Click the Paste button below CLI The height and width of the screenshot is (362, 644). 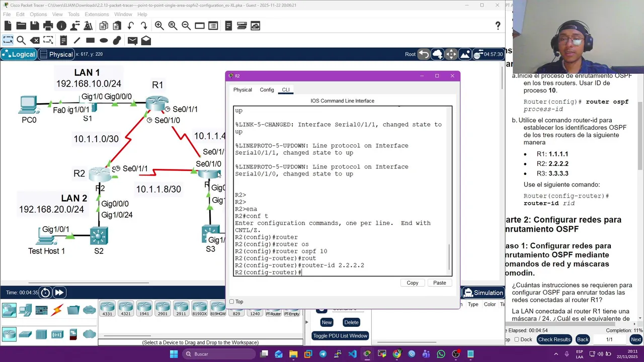coord(440,283)
